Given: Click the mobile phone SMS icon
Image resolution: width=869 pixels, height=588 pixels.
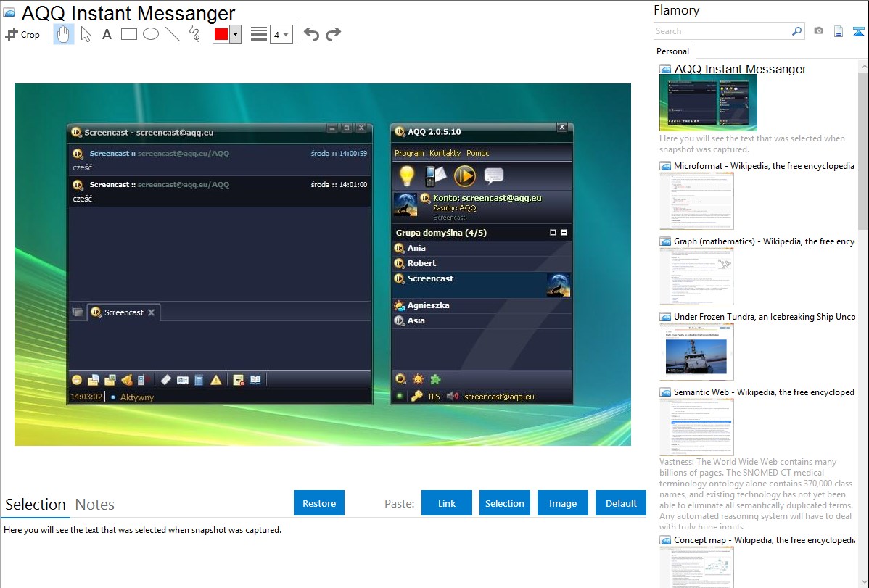Looking at the screenshot, I should [x=434, y=176].
